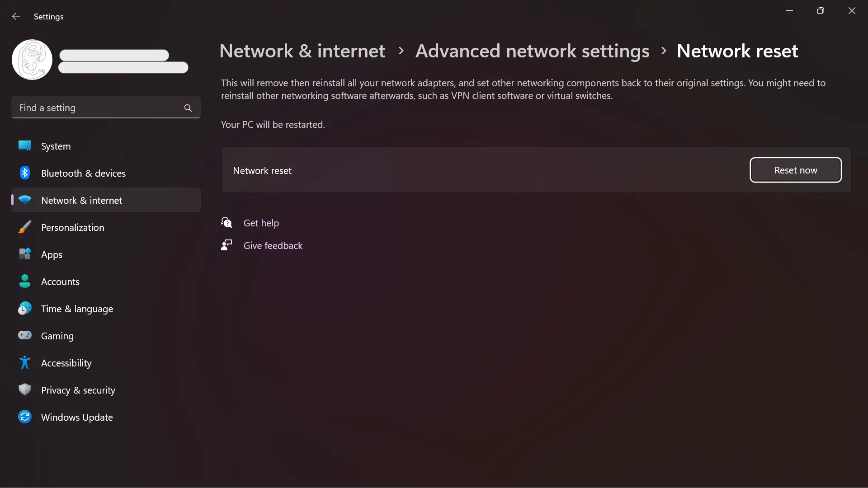Click the Get help icon
The width and height of the screenshot is (868, 488).
(226, 223)
